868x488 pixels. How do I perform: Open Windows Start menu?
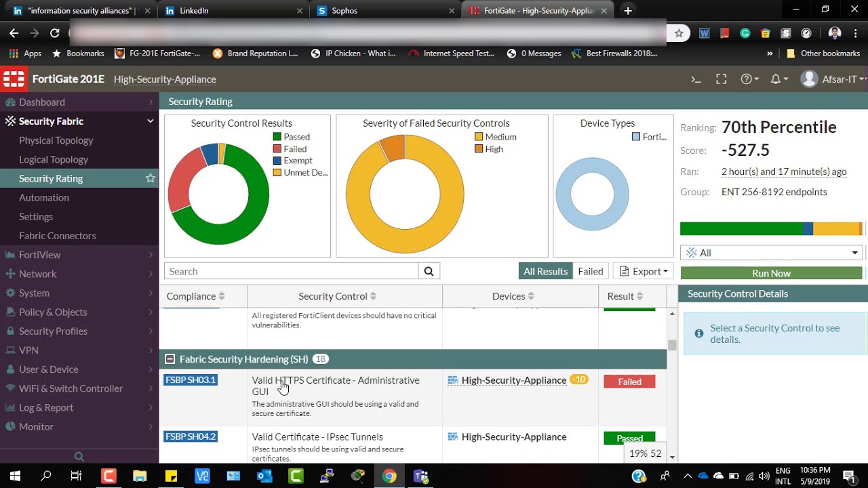click(x=15, y=476)
